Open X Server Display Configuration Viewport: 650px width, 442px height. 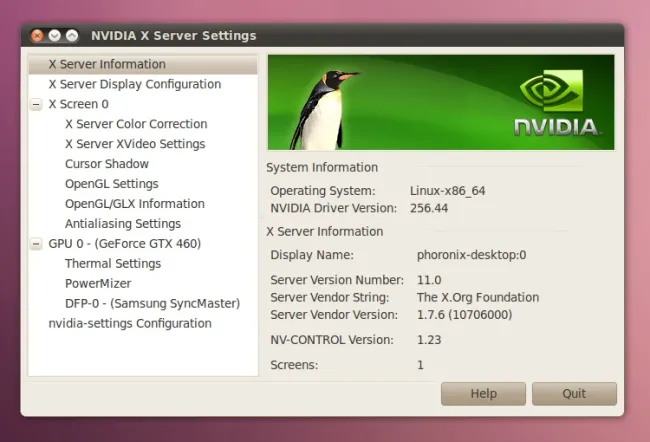(x=134, y=84)
